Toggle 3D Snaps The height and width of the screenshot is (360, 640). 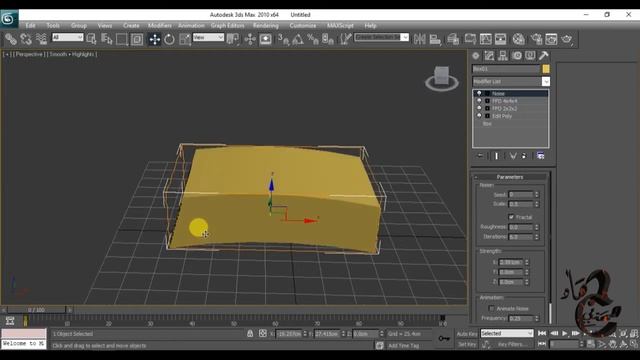283,39
